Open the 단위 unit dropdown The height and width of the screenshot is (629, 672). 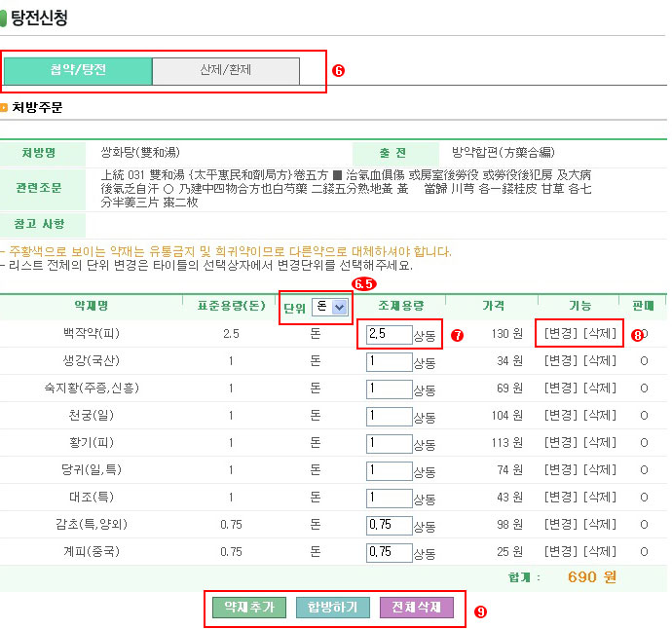click(330, 307)
